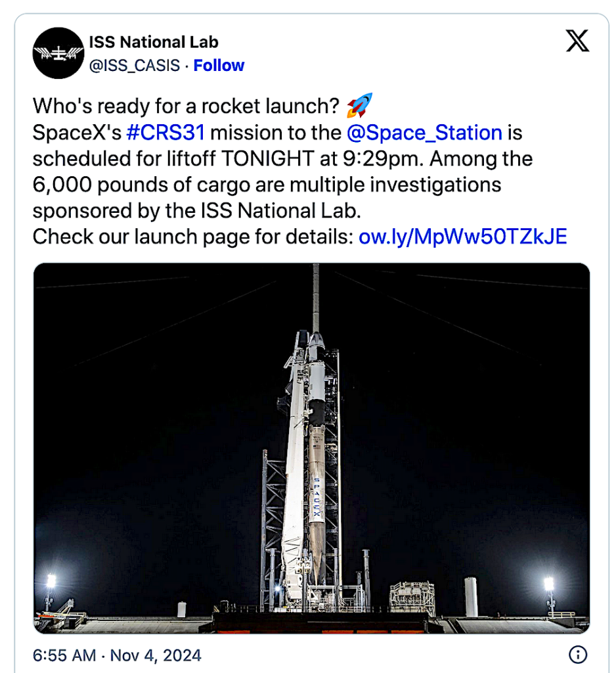
Task: Click the @ISS_CASIS handle
Action: [135, 65]
